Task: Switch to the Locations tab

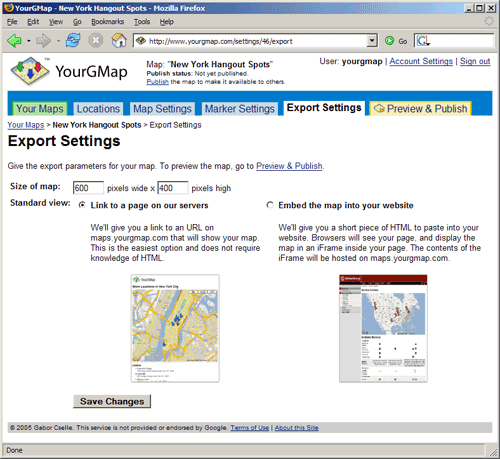Action: click(x=98, y=109)
